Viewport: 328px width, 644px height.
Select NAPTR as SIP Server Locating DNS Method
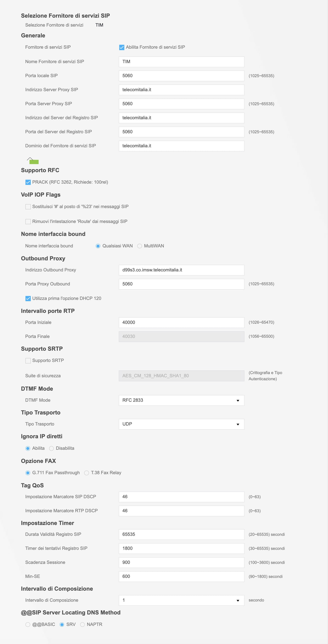coord(83,624)
